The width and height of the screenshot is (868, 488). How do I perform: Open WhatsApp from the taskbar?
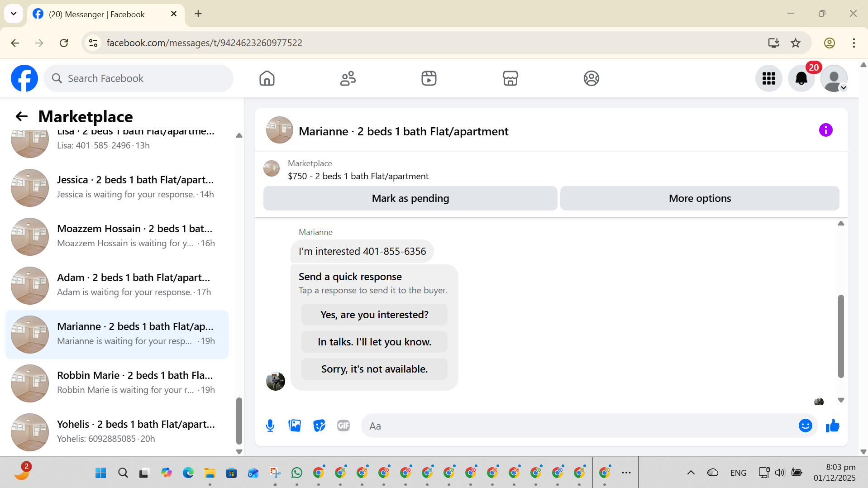297,473
